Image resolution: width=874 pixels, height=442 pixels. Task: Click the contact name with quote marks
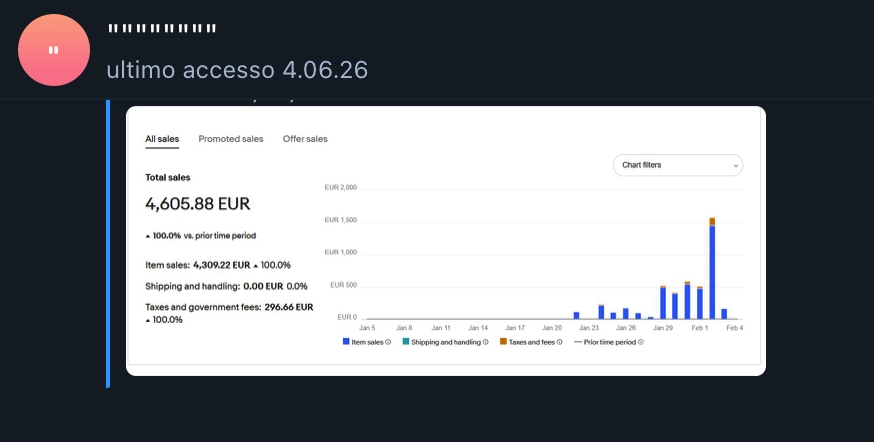162,28
